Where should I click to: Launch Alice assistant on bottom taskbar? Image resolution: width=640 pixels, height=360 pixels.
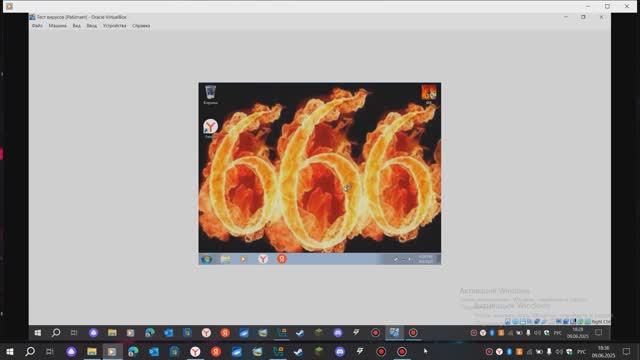[71, 351]
